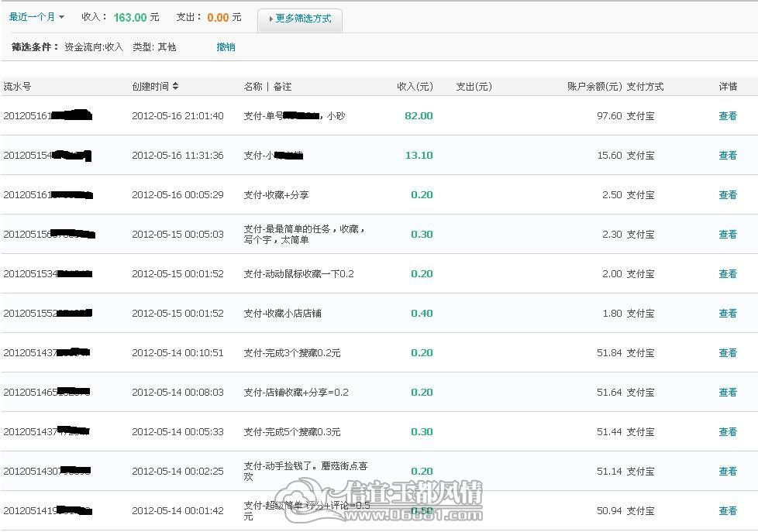
Task: Click the 流水号 column header
Action: coord(17,87)
